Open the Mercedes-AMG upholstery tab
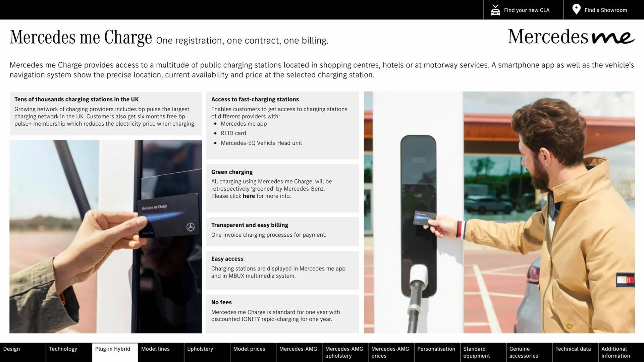 coord(344,352)
